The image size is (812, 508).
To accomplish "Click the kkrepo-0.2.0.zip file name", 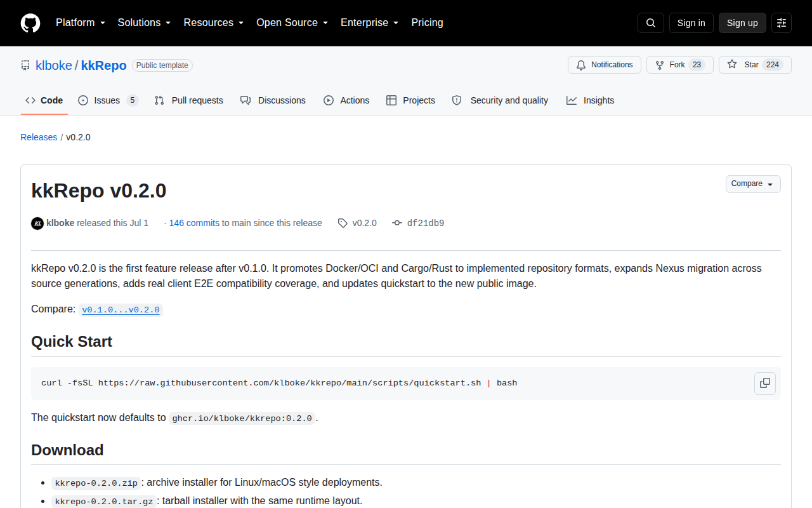I will pos(96,483).
